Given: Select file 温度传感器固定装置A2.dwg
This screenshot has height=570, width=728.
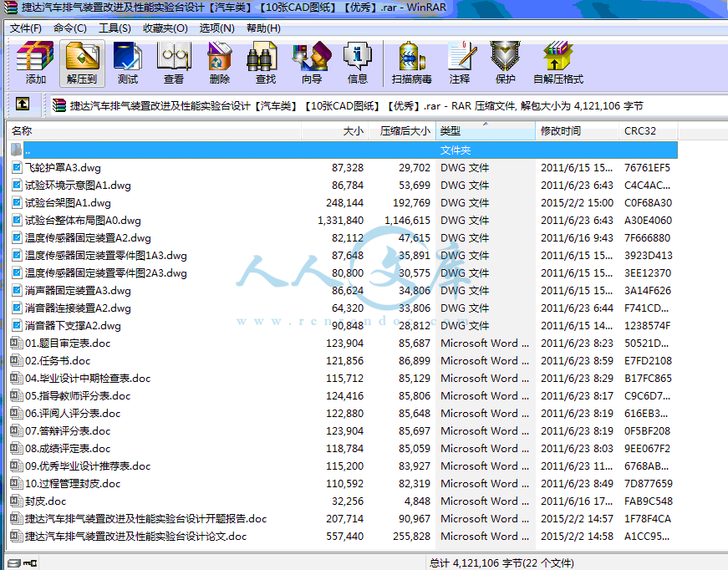Looking at the screenshot, I should (88, 238).
